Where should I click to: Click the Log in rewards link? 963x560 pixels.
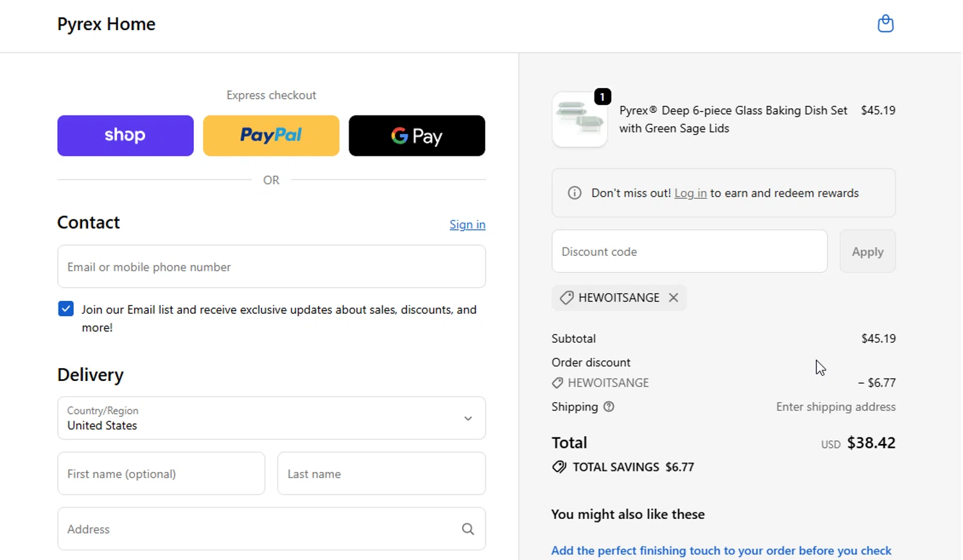[x=690, y=193]
